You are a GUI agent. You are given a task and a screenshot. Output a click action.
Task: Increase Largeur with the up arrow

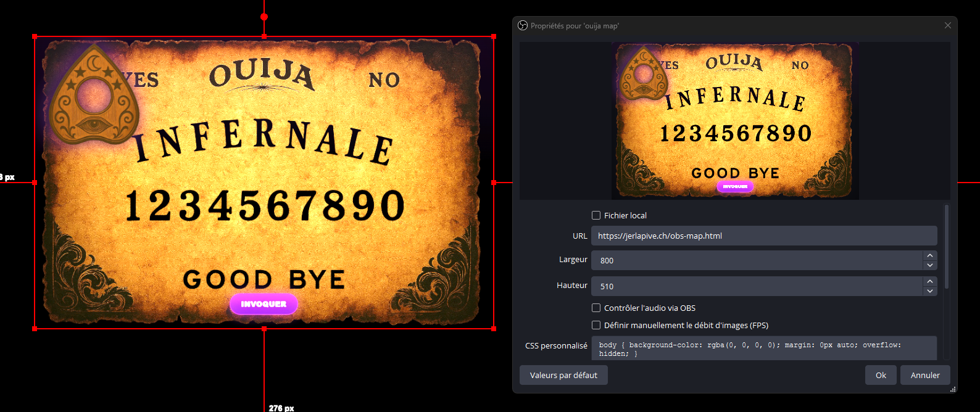point(930,255)
